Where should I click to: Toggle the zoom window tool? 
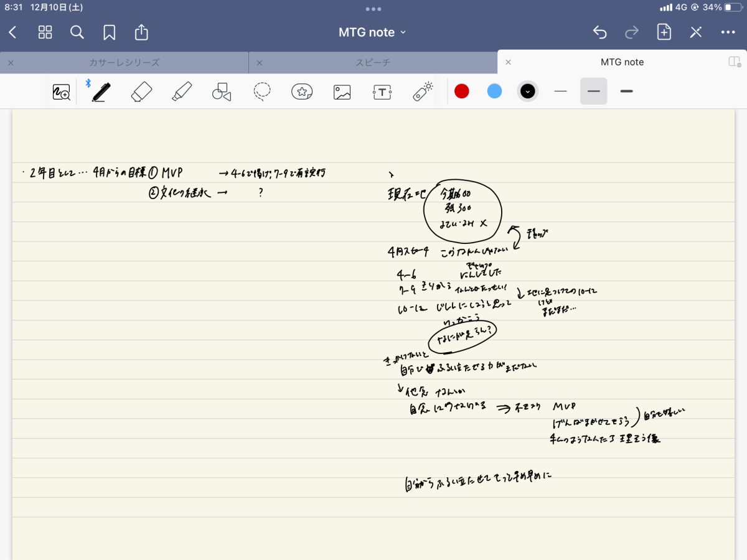(61, 92)
